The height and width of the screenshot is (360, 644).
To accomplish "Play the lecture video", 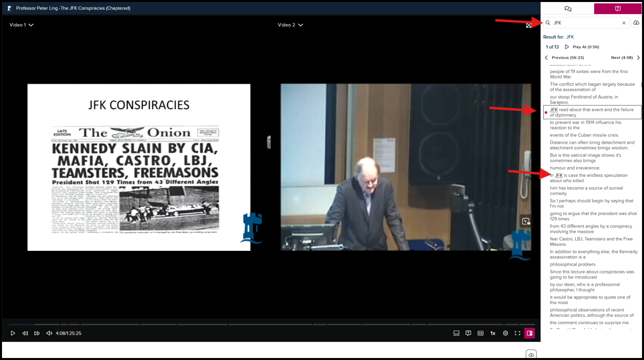I will 13,333.
